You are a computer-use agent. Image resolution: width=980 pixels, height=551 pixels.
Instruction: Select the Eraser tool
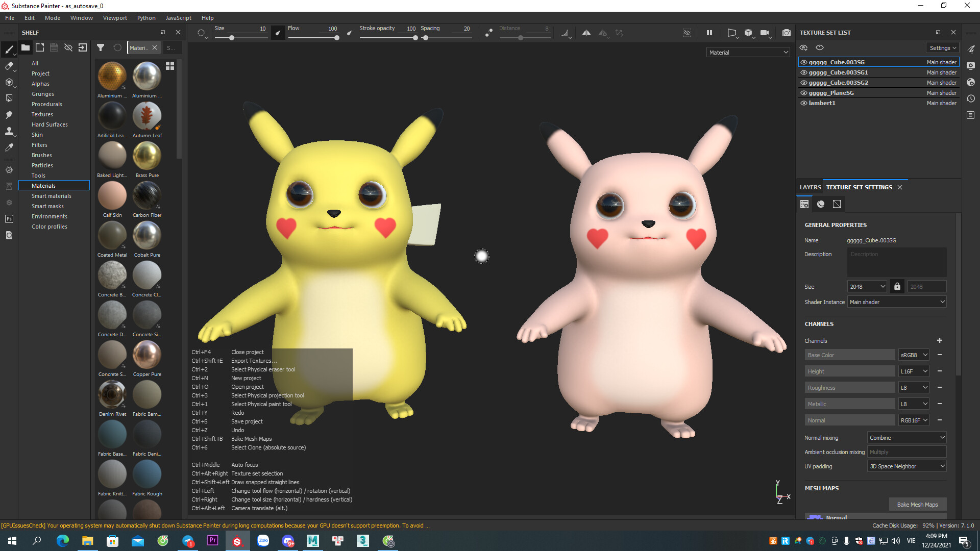point(9,66)
